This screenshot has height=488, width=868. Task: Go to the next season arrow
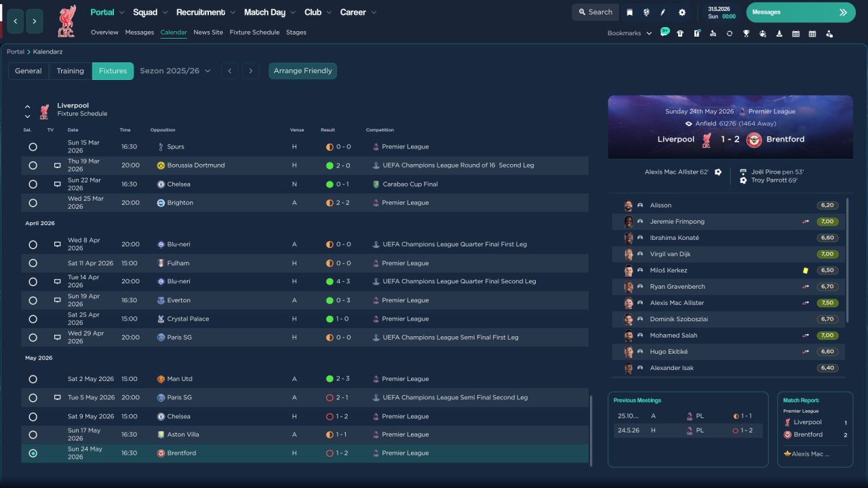tap(251, 71)
